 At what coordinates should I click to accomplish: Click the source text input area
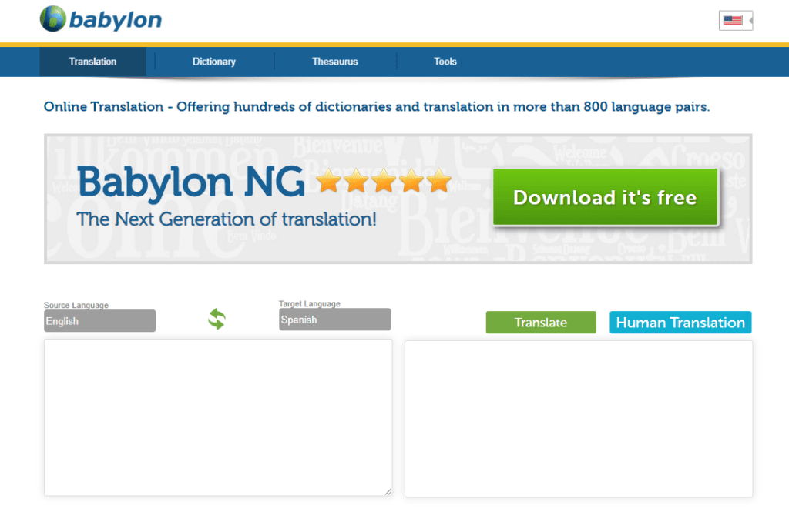pyautogui.click(x=218, y=417)
